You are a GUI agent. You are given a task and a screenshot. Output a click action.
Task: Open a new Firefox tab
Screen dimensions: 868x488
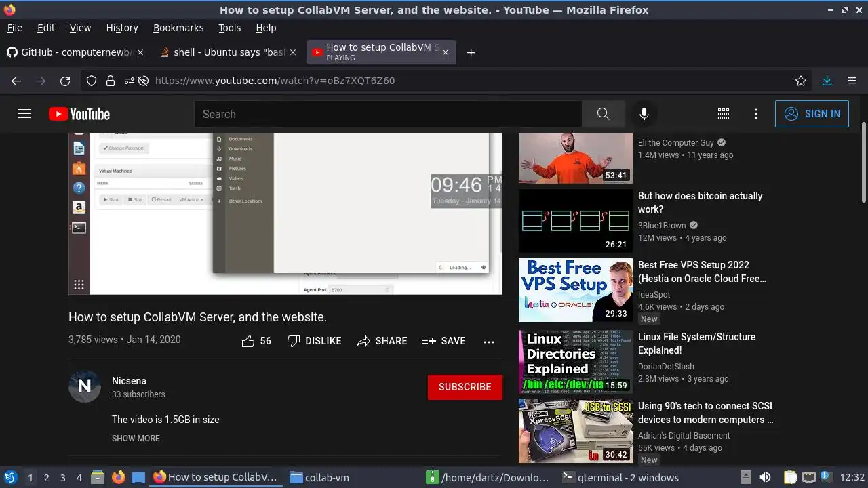pos(471,52)
